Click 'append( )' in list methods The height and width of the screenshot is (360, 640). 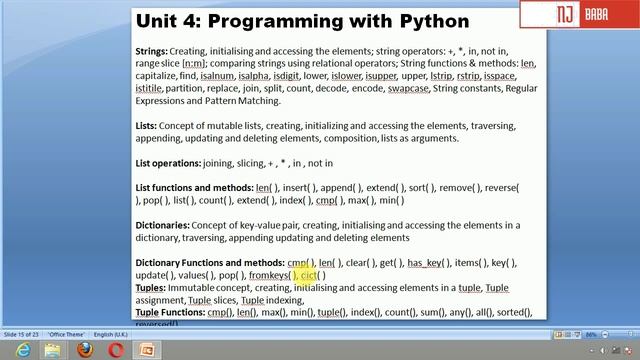point(341,188)
